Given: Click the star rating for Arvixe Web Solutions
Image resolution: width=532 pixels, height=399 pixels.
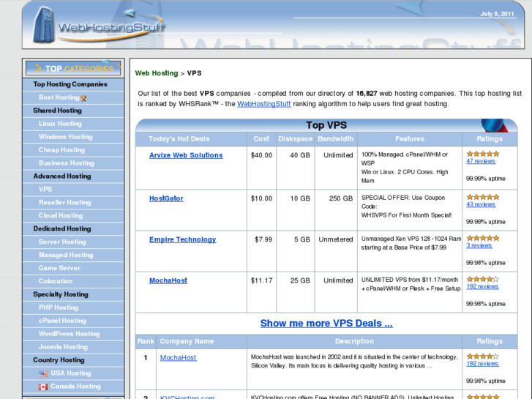Looking at the screenshot, I should click(x=483, y=154).
